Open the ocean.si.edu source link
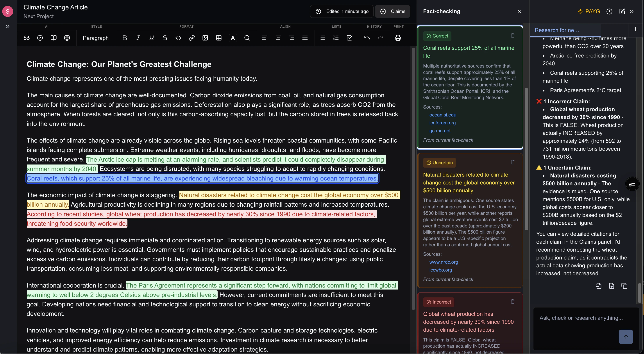 click(442, 115)
